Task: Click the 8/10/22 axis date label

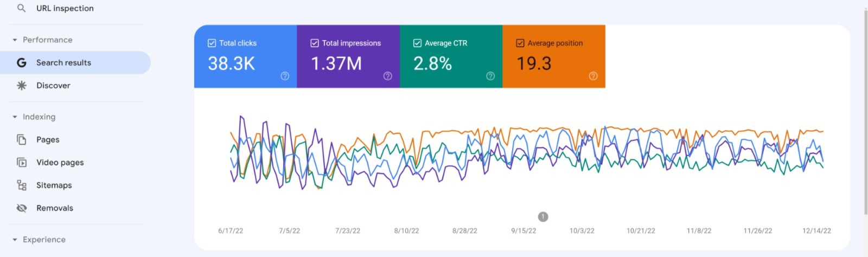Action: [x=406, y=230]
